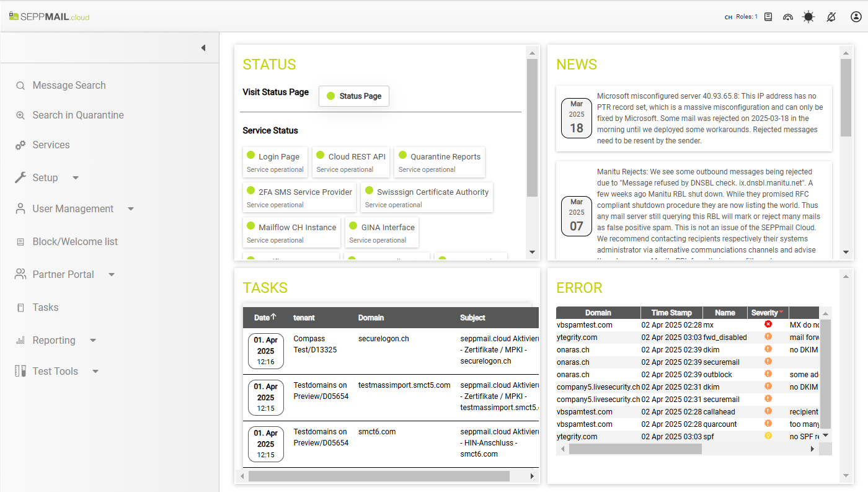Click the Tasks table Subject column header
The width and height of the screenshot is (868, 492).
click(472, 318)
